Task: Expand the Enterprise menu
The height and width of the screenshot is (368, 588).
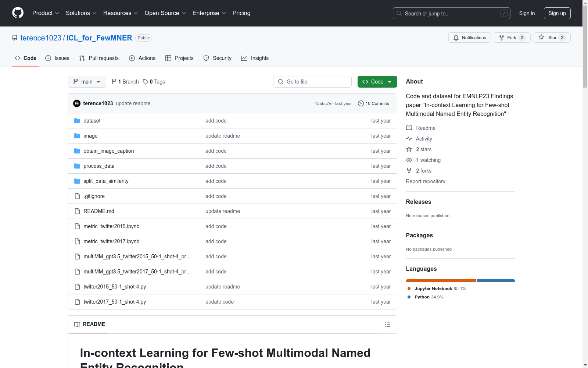Action: [x=209, y=13]
